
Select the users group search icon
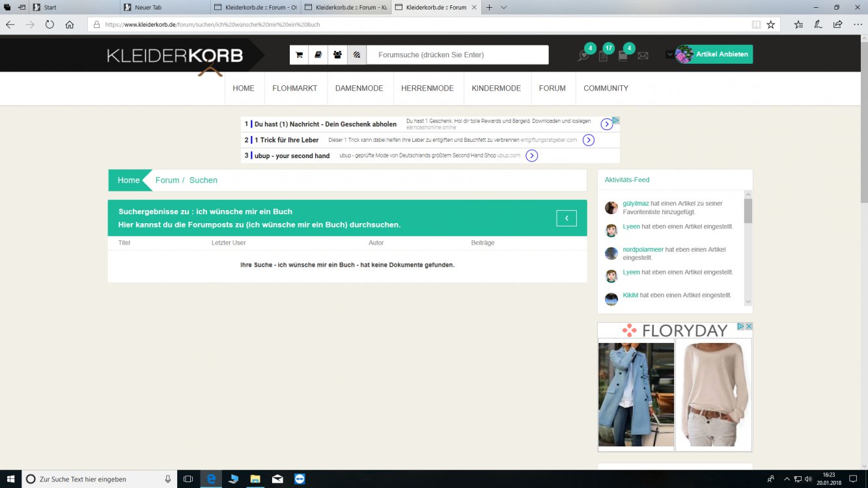[x=337, y=55]
